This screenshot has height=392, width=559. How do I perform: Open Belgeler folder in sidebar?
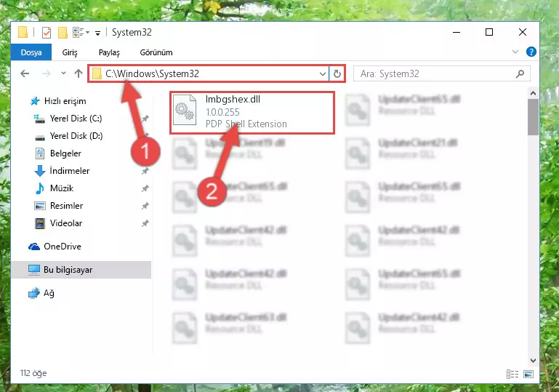click(x=65, y=153)
